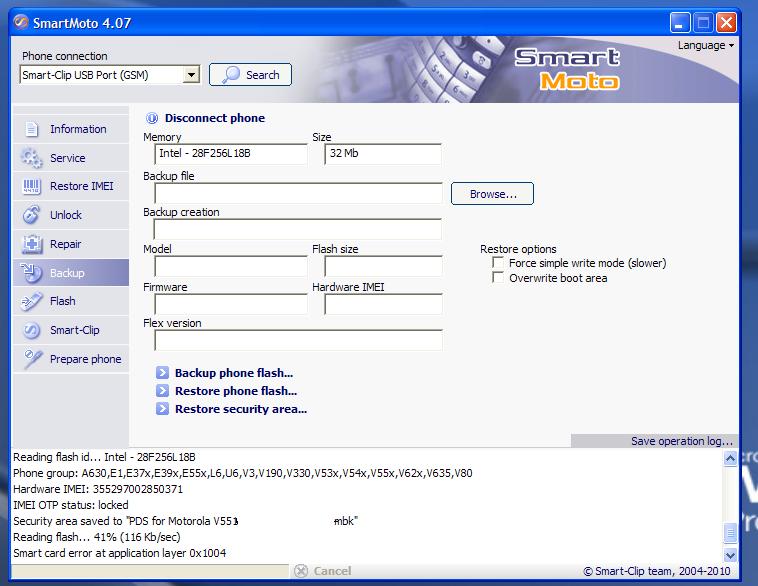The image size is (758, 586).
Task: Click log line 'Hardware IMEI: 355297002850371'
Action: point(98,489)
